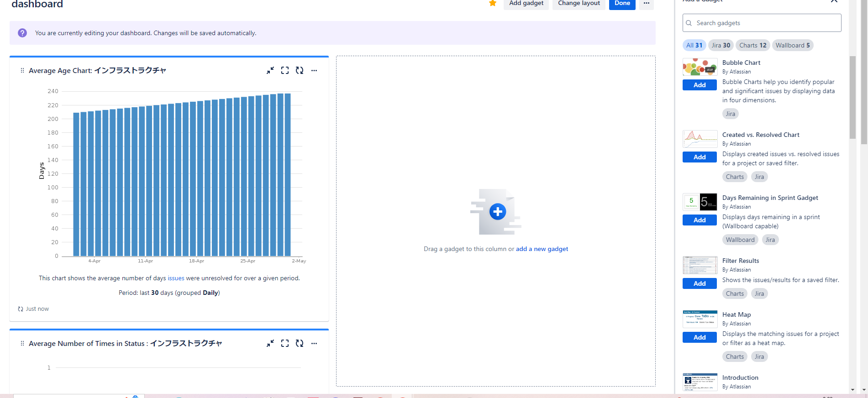
Task: Click Jira tag under Bubble Chart
Action: tap(731, 114)
